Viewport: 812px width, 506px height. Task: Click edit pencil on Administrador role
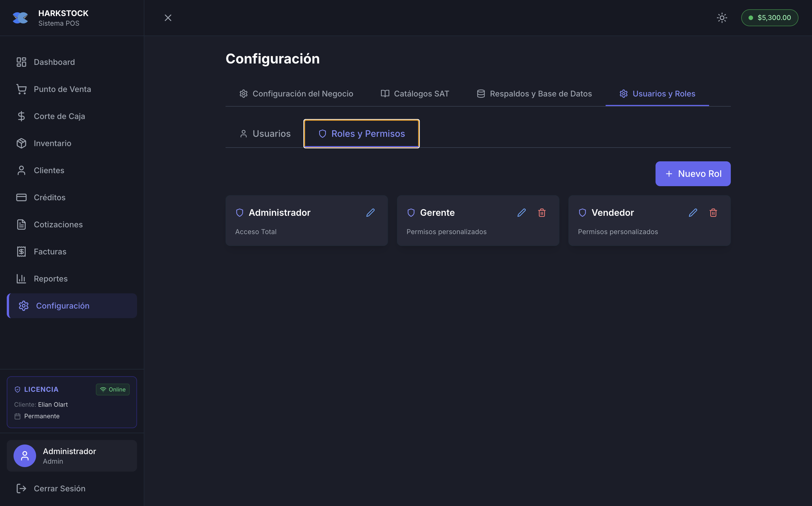(370, 212)
